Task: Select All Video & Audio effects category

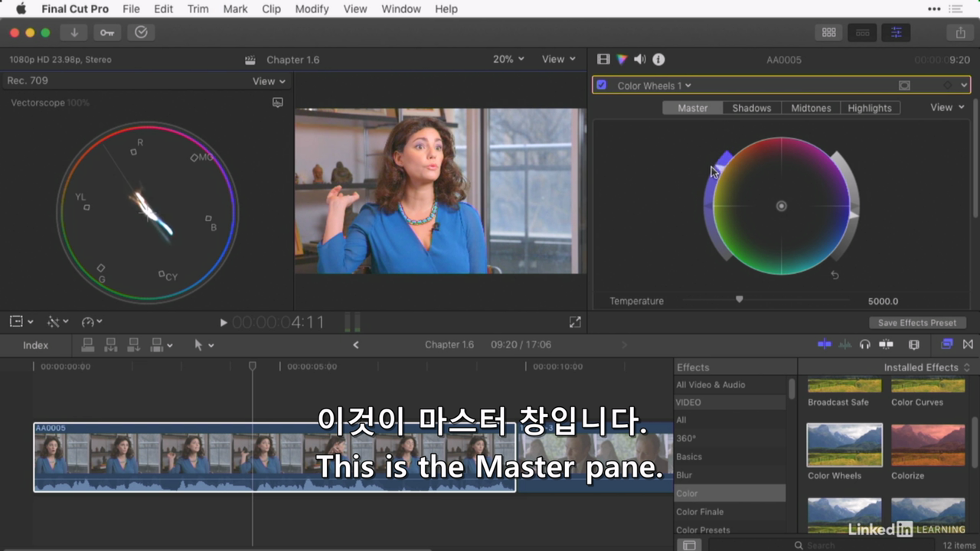Action: point(710,385)
